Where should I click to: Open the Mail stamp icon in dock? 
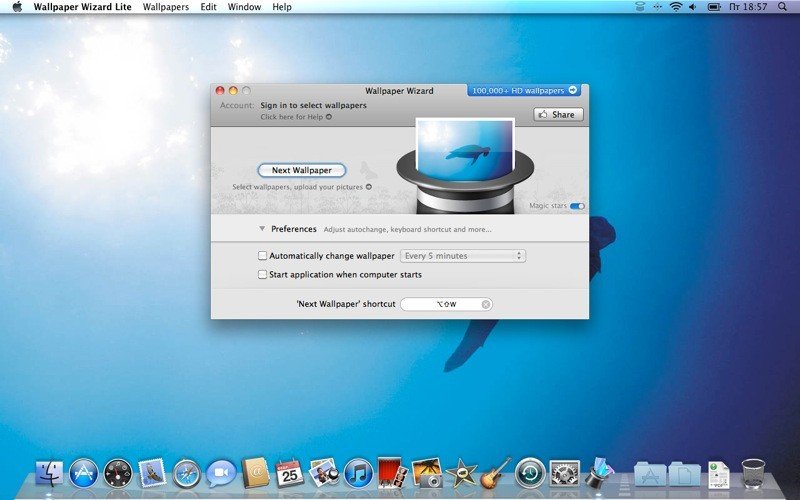click(152, 473)
